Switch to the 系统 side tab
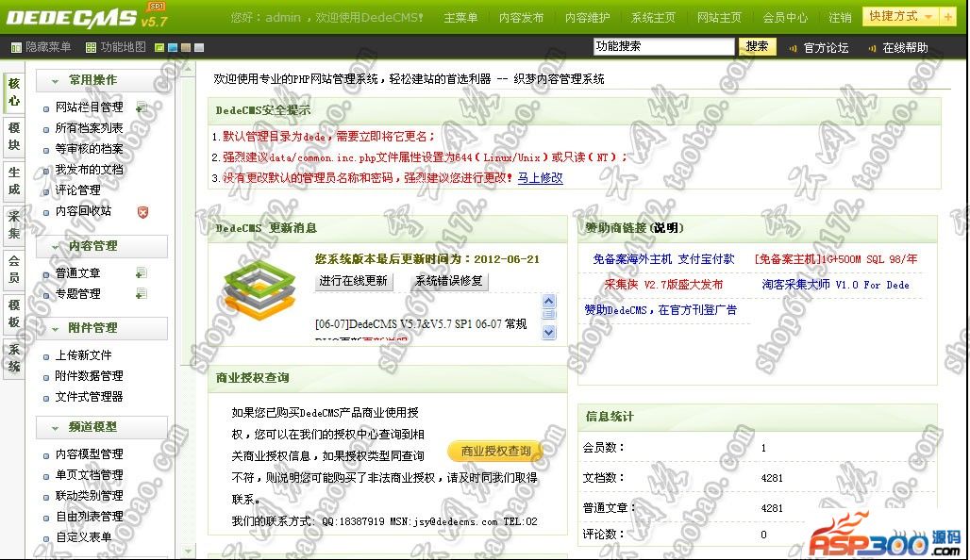 click(x=13, y=358)
